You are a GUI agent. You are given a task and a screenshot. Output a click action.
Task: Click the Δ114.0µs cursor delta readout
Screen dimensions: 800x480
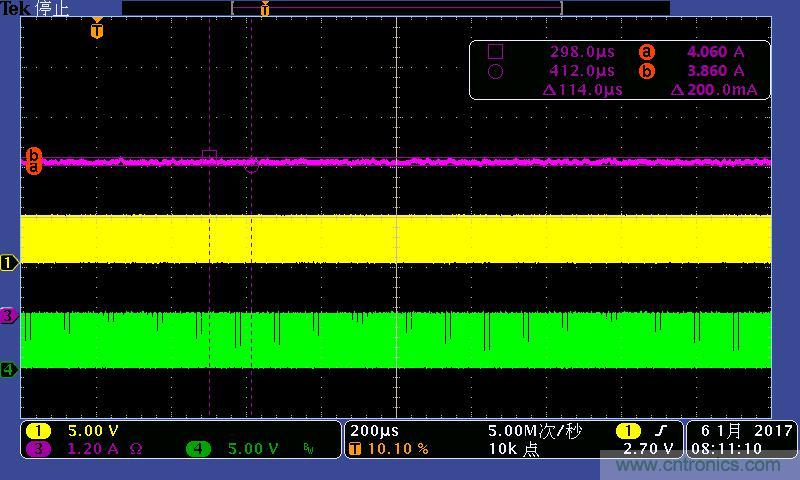pos(582,89)
